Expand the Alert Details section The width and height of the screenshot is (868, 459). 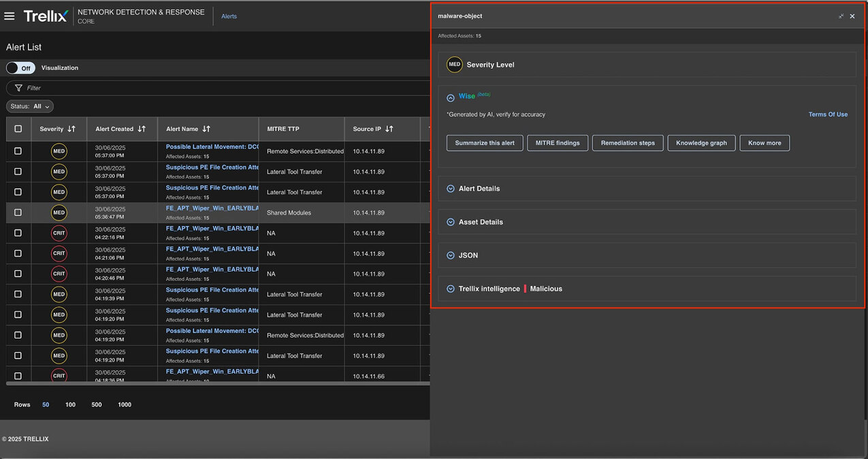pos(450,189)
